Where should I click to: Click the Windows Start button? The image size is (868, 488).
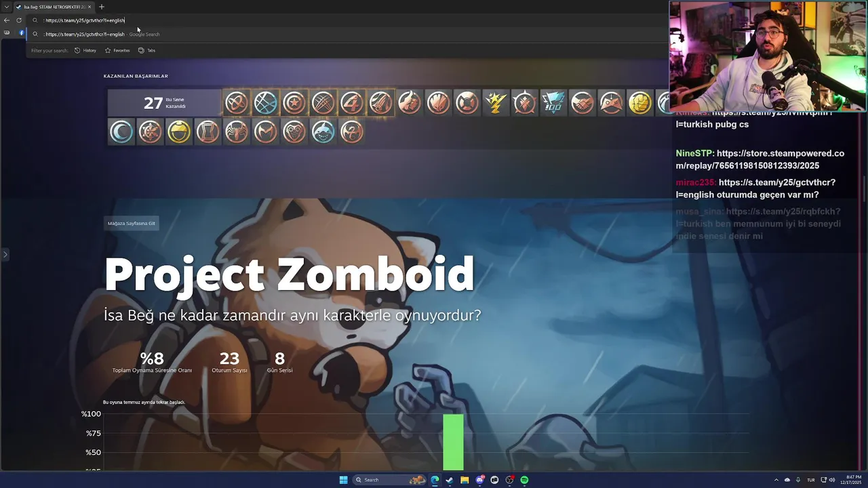344,480
